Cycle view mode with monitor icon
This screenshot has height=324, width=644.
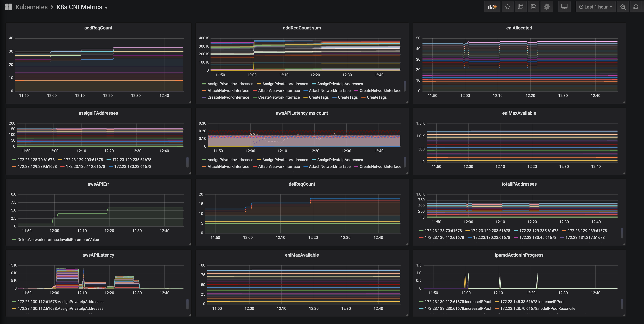tap(564, 7)
